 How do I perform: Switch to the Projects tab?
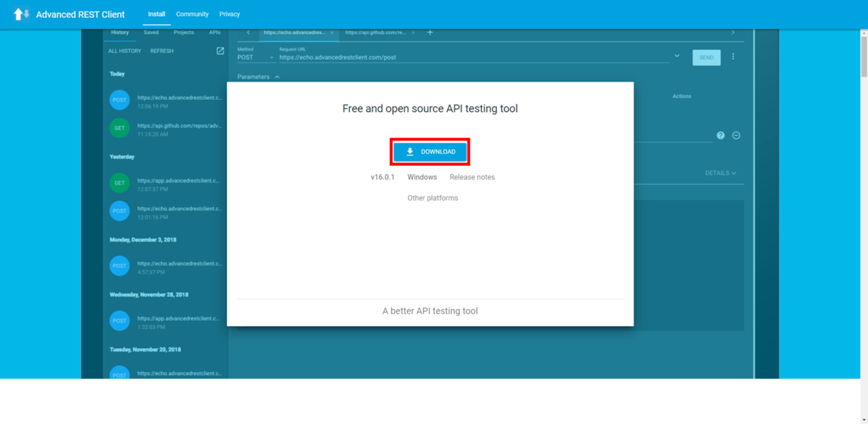(x=184, y=33)
